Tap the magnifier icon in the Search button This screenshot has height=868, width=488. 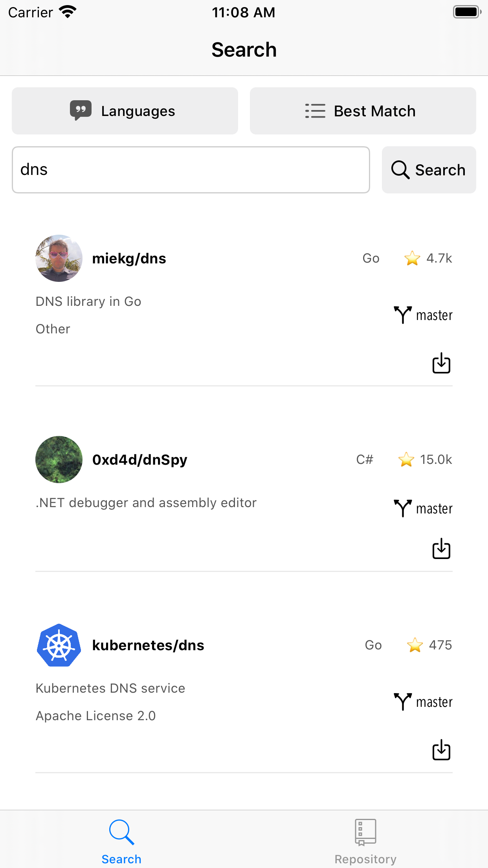399,170
